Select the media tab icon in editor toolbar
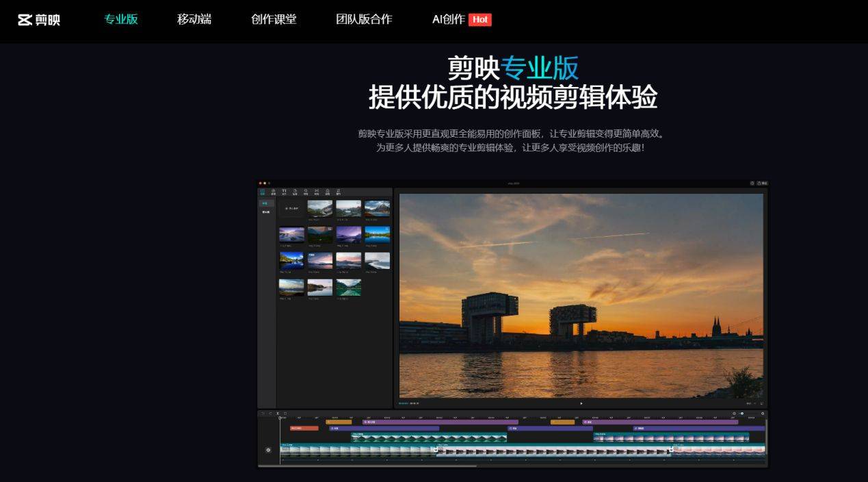This screenshot has width=868, height=482. click(x=263, y=192)
